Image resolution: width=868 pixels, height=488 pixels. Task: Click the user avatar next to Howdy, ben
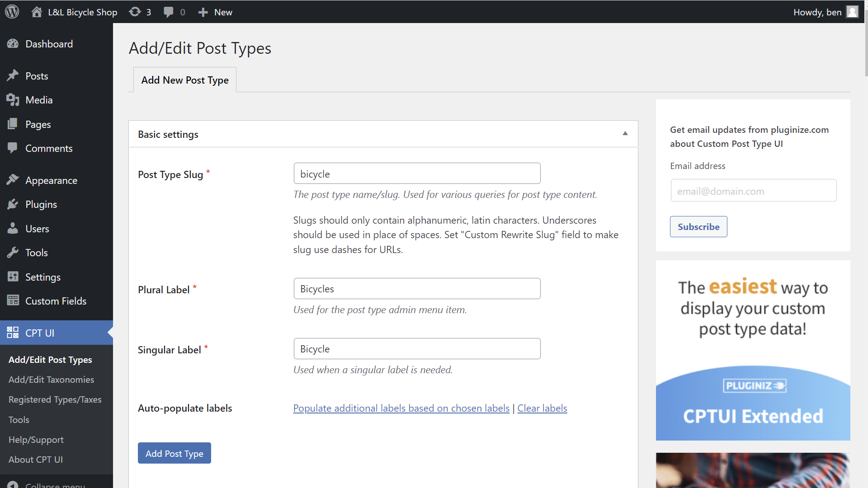[x=852, y=12]
